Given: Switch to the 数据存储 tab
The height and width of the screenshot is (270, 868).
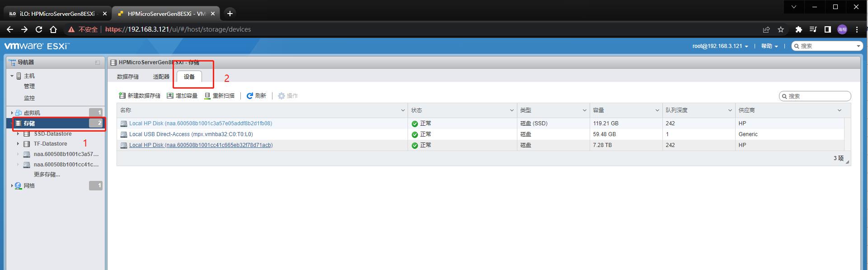Looking at the screenshot, I should [128, 77].
